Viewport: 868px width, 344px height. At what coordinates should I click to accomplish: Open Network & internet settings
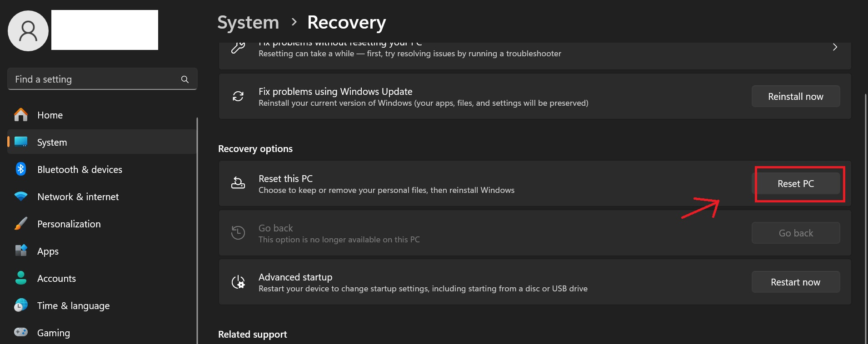click(78, 197)
